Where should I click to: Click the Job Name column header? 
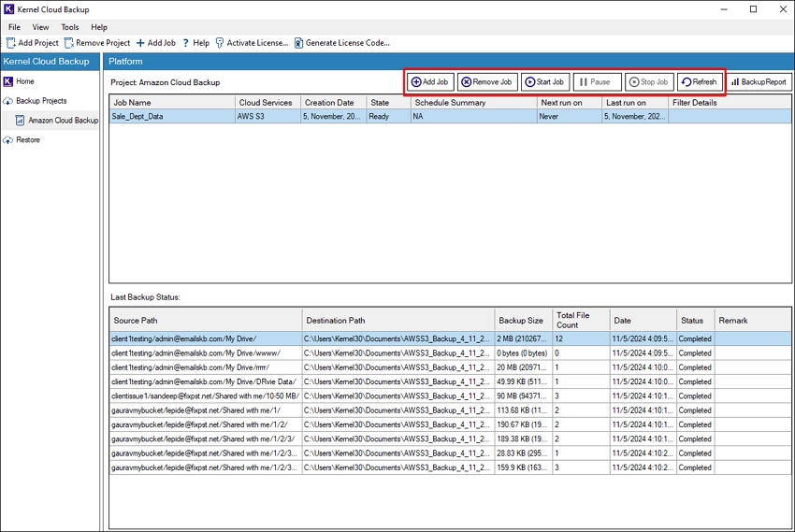172,102
